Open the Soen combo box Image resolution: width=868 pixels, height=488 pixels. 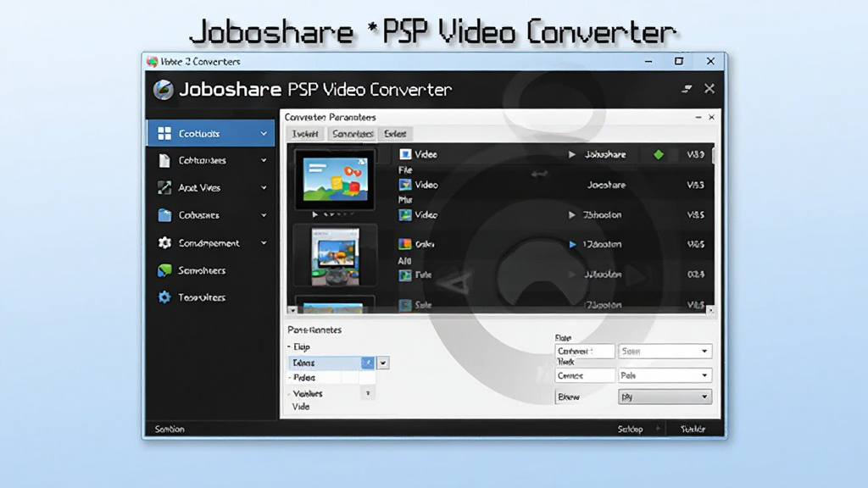click(665, 352)
